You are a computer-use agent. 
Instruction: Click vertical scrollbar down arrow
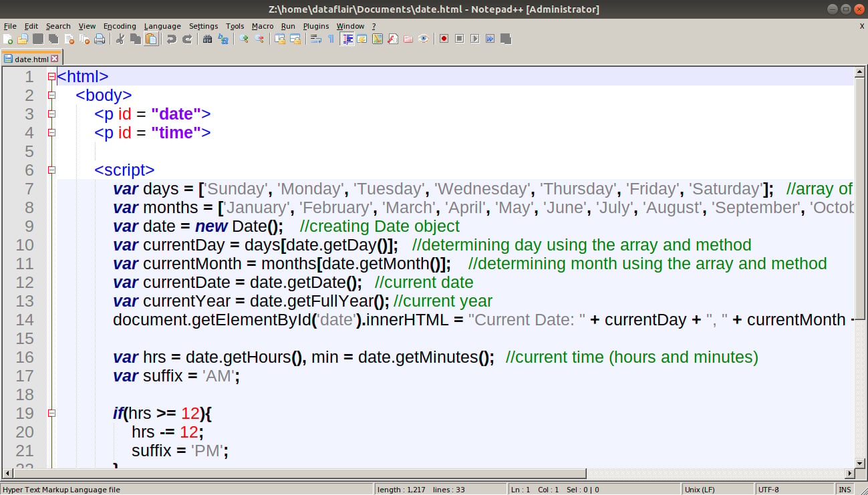(x=861, y=463)
